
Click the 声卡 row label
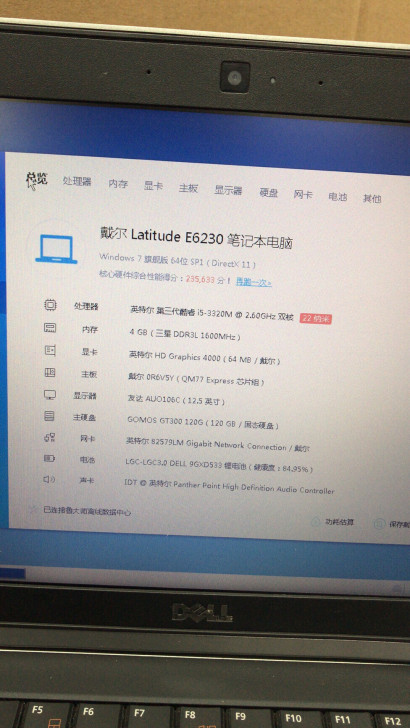[86, 481]
